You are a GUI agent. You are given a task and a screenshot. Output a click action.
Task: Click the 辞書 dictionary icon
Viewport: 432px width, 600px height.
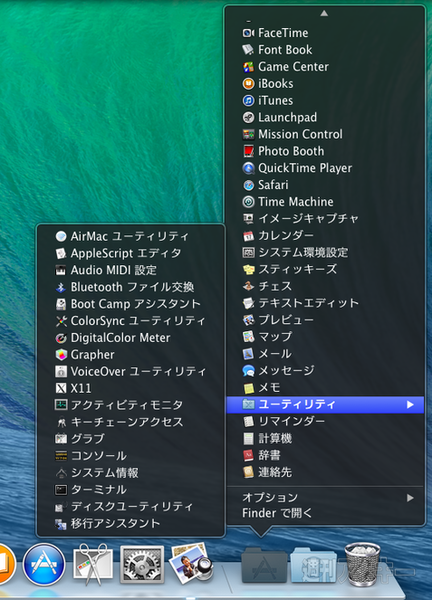point(248,455)
